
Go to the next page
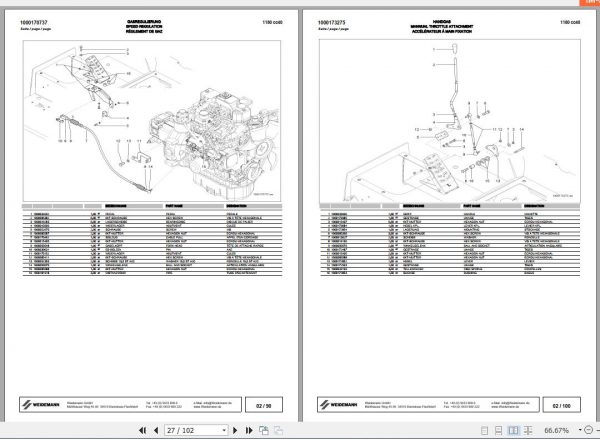click(x=235, y=430)
